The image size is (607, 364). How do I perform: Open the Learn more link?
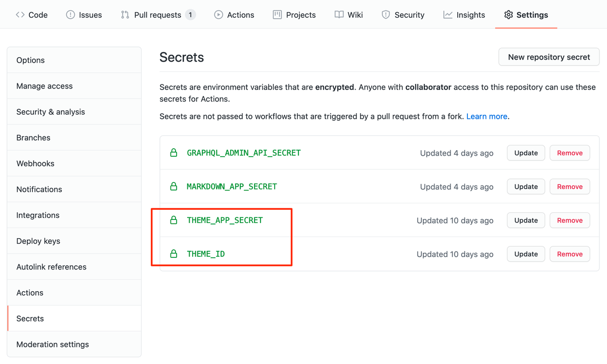[486, 116]
